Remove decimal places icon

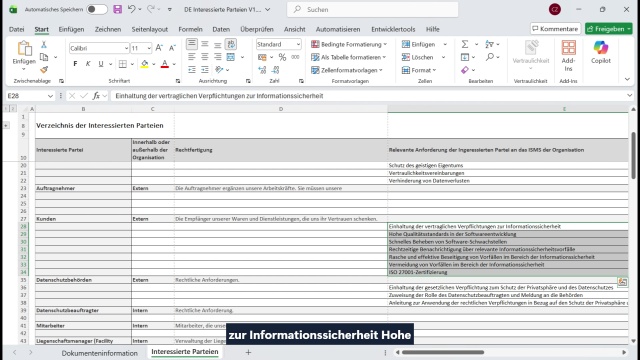276,70
